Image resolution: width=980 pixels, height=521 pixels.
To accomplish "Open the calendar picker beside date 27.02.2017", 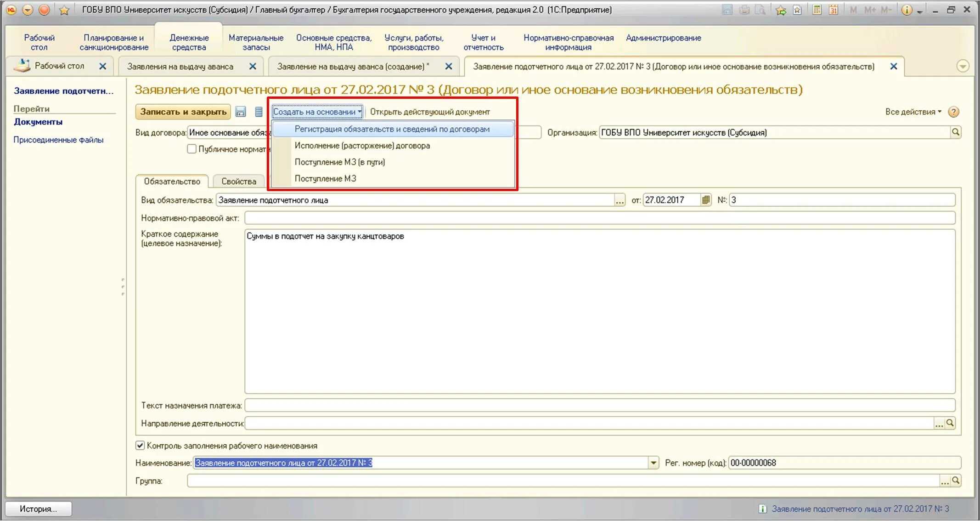I will 706,200.
